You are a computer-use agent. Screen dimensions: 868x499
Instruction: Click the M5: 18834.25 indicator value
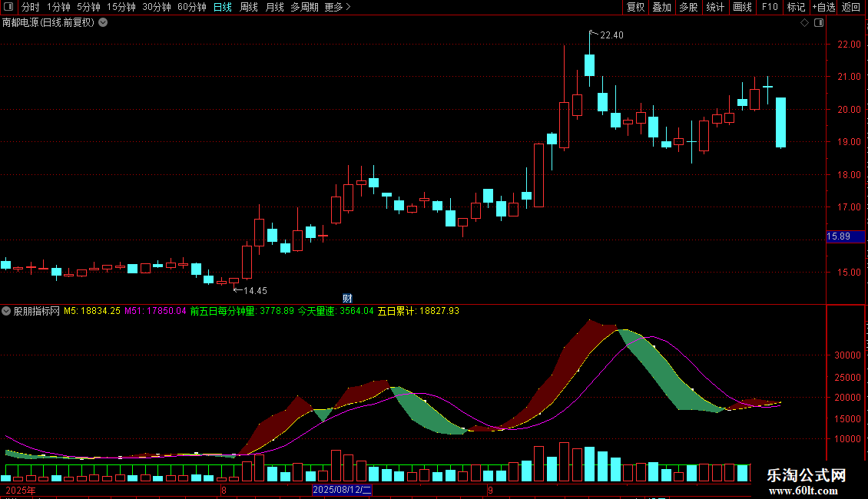point(92,311)
